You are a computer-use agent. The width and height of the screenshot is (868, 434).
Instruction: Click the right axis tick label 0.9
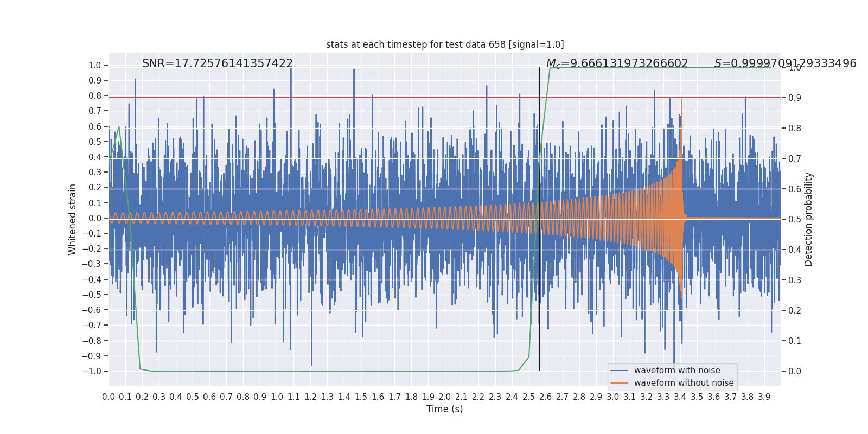[x=795, y=98]
